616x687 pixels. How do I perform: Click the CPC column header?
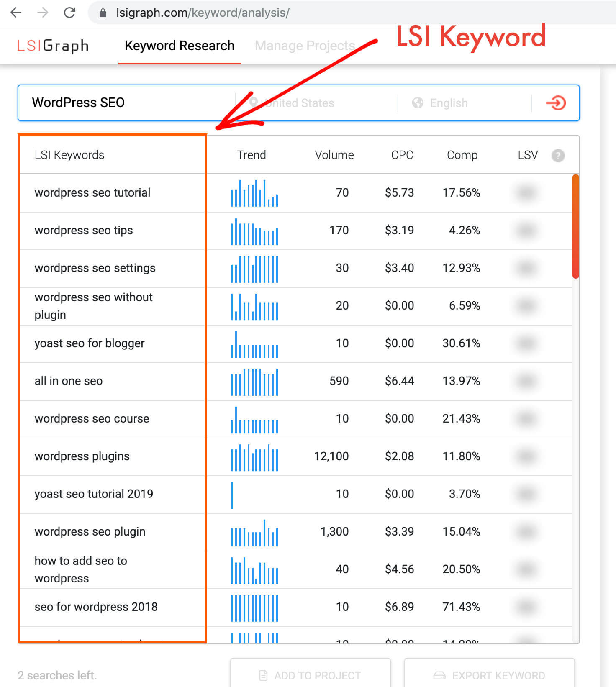[x=402, y=155]
